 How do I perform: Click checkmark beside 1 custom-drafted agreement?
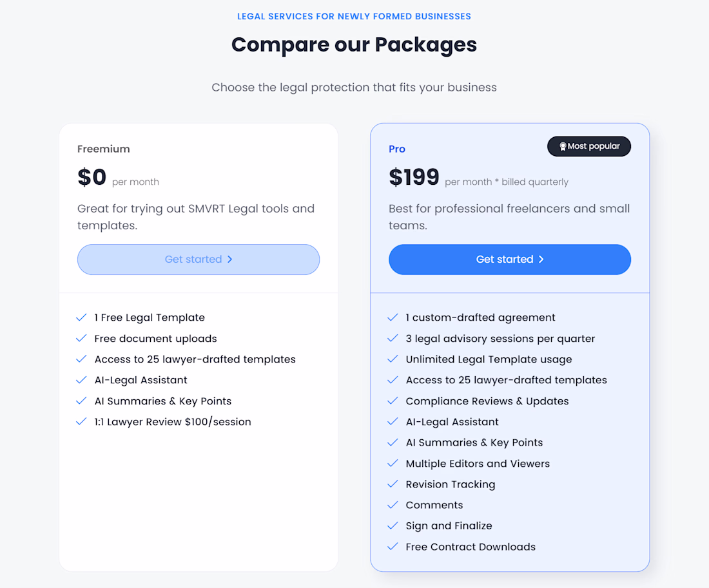[x=393, y=318]
